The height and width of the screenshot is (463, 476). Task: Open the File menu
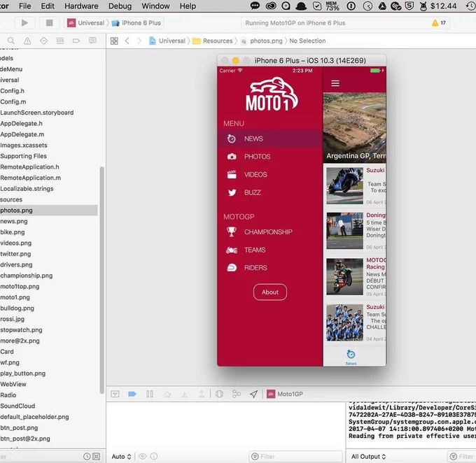click(x=25, y=6)
